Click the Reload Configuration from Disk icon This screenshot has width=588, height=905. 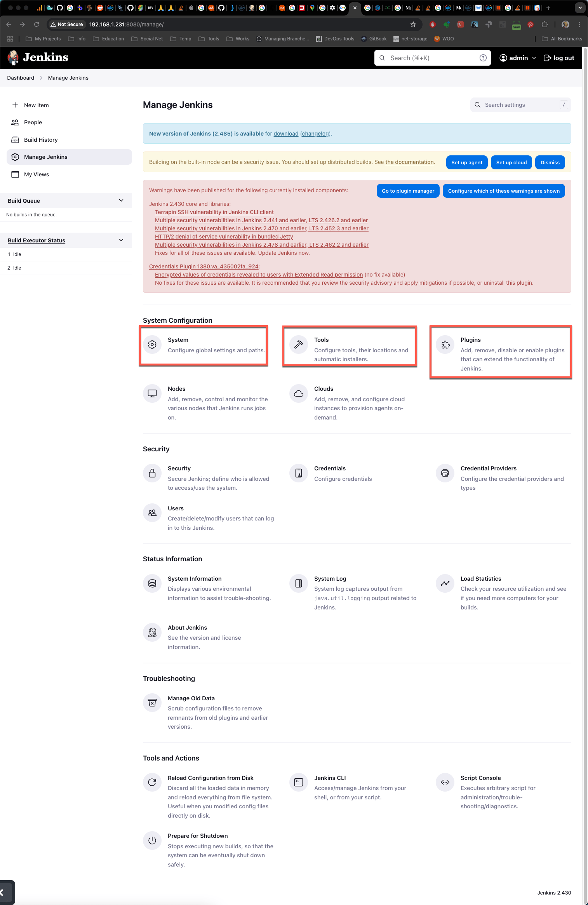[152, 783]
